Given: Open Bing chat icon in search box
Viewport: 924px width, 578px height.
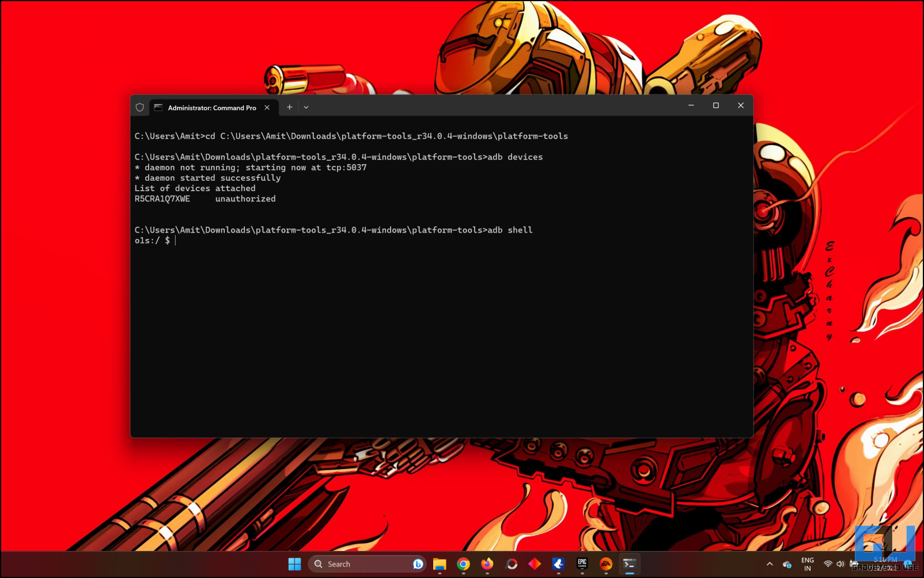Looking at the screenshot, I should coord(418,564).
